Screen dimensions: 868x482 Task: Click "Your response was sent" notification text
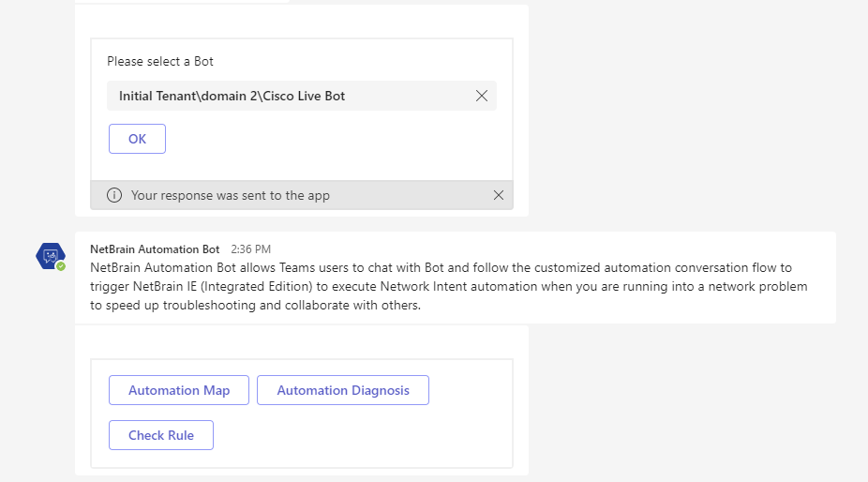(230, 195)
